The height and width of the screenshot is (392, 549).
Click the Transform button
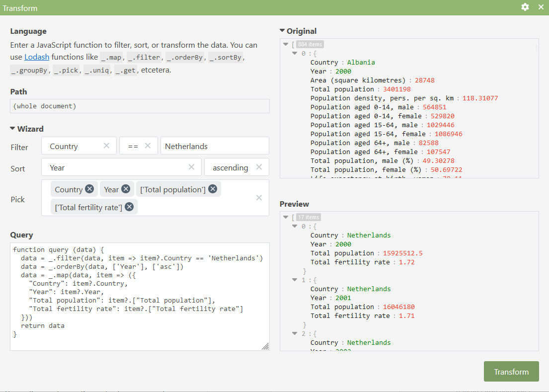point(511,371)
